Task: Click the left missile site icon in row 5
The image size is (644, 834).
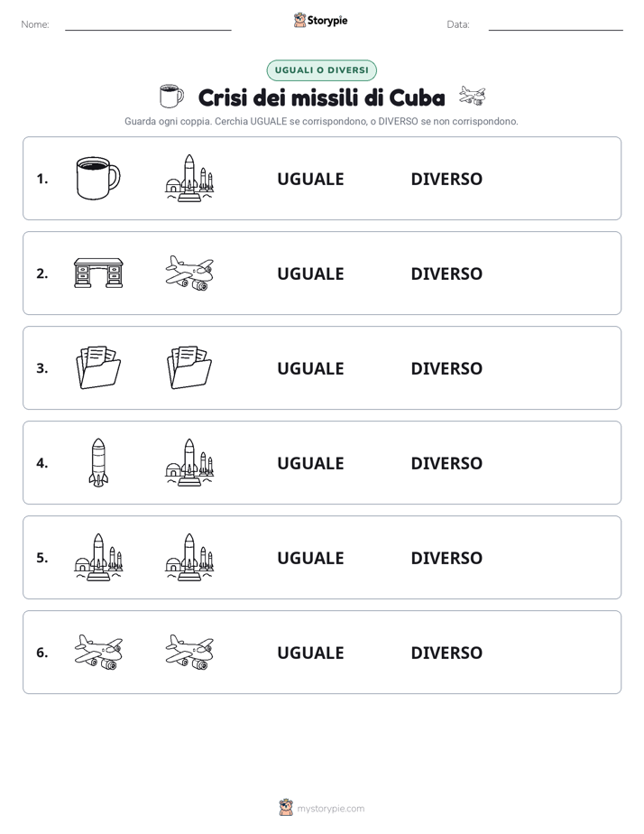Action: pyautogui.click(x=98, y=558)
